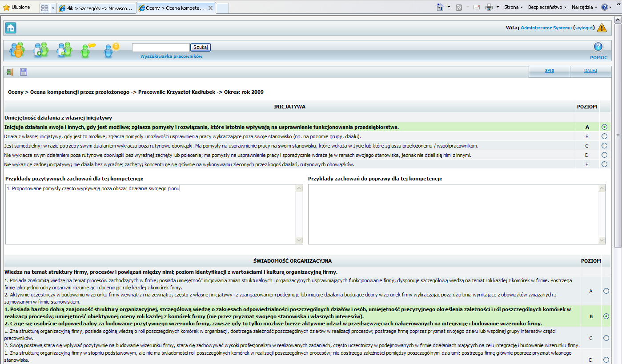622x364 pixels.
Task: Select level C for Świadomość organizacyjna
Action: click(606, 338)
